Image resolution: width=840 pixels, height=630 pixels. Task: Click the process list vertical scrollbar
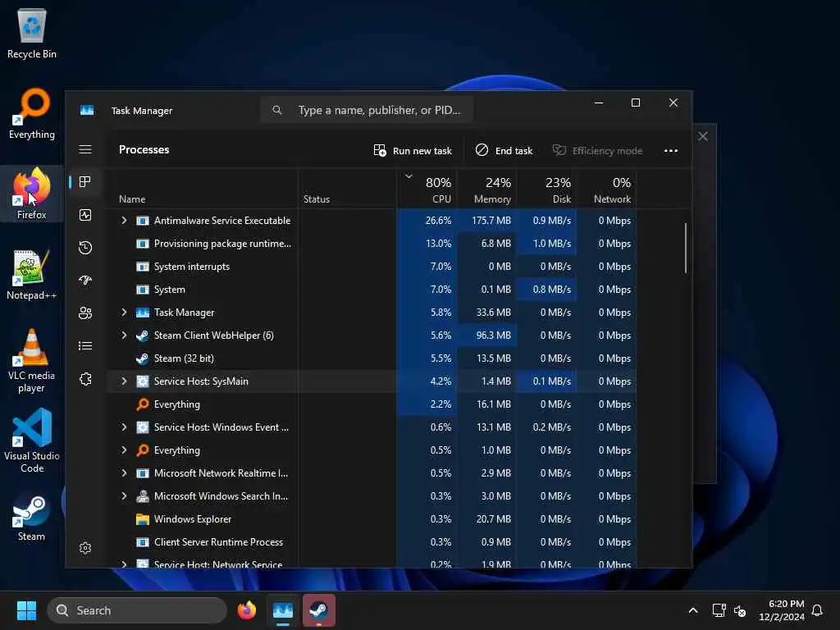pos(686,248)
